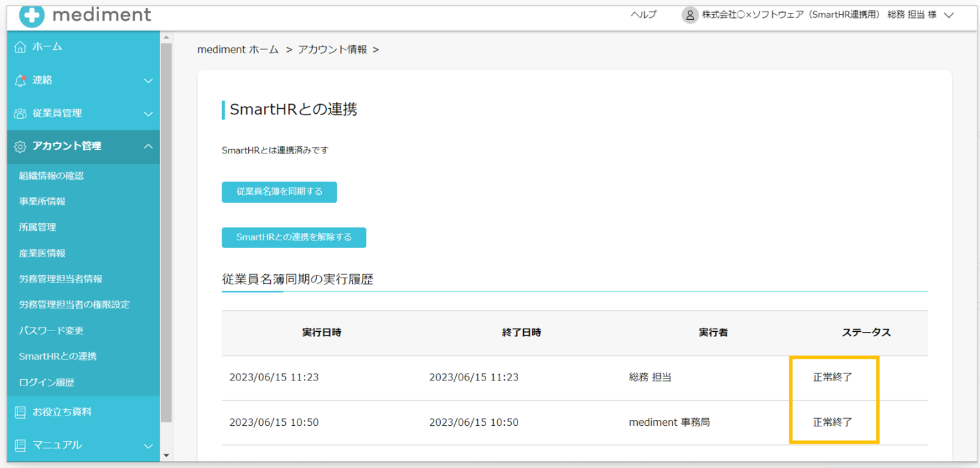Open the ヘルプ link in header
This screenshot has width=980, height=468.
[x=644, y=15]
